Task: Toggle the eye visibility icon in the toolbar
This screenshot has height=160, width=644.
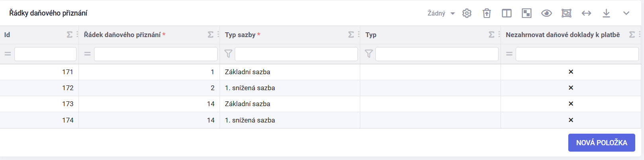Action: click(546, 13)
